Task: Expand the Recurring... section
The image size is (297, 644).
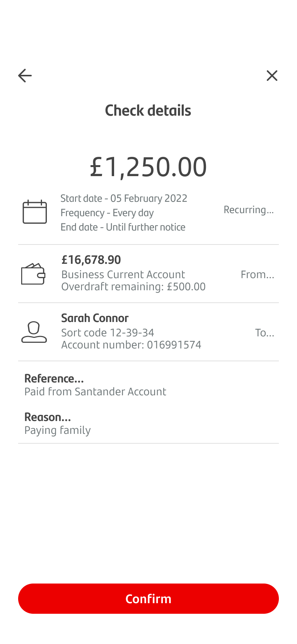Action: (248, 210)
